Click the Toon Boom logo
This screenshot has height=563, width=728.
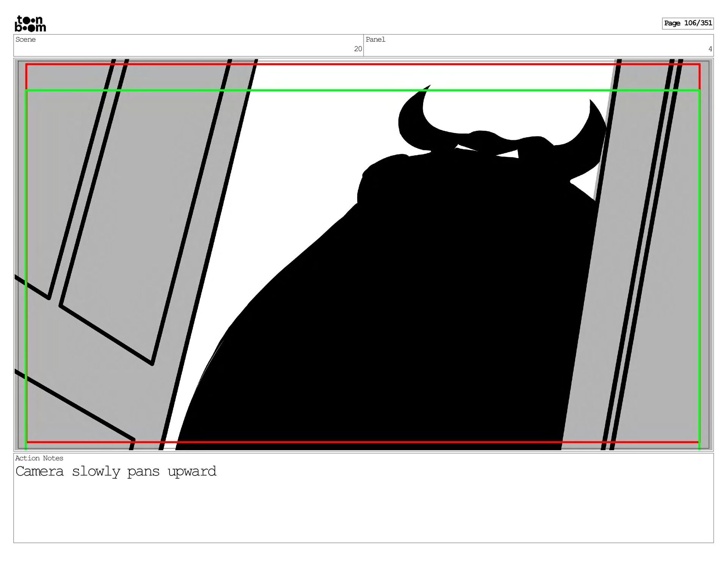(x=30, y=23)
